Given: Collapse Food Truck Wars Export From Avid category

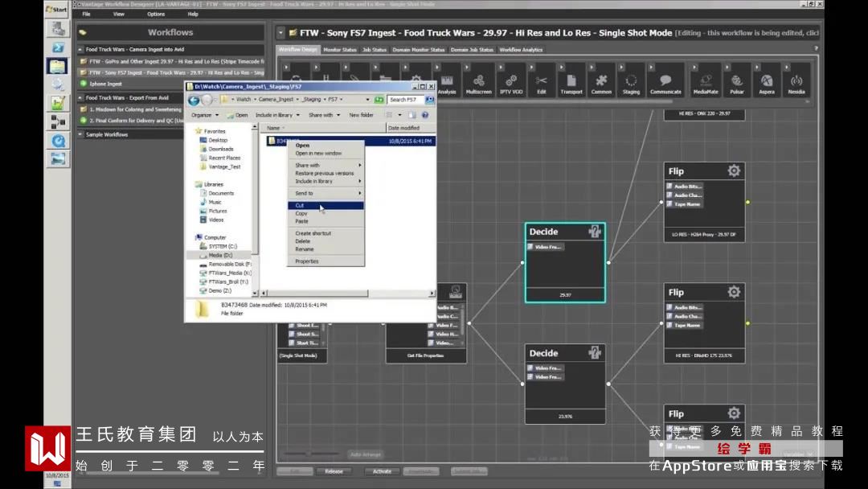Looking at the screenshot, I should coord(81,97).
